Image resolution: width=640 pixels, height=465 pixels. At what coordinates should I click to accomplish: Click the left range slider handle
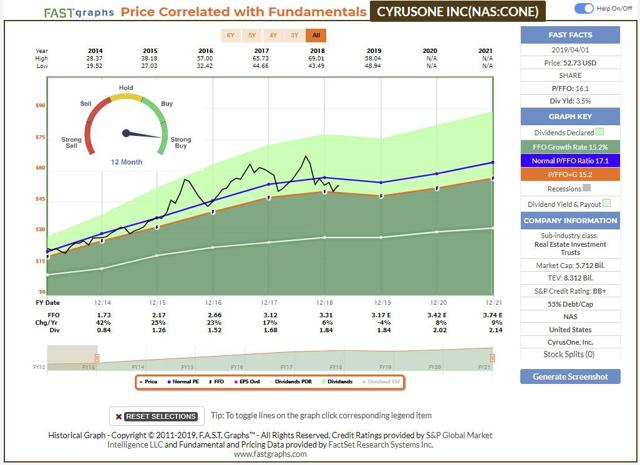pos(97,358)
